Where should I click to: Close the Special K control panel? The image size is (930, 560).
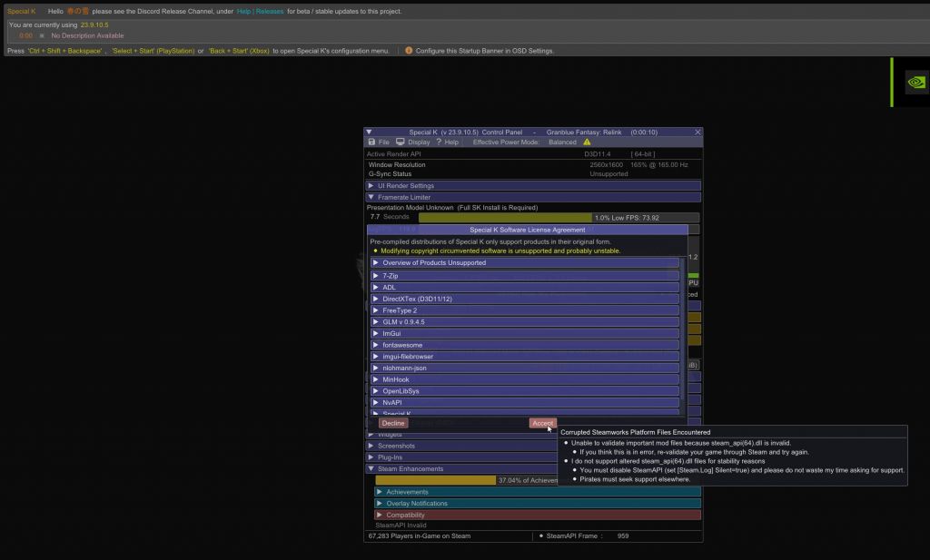[697, 133]
